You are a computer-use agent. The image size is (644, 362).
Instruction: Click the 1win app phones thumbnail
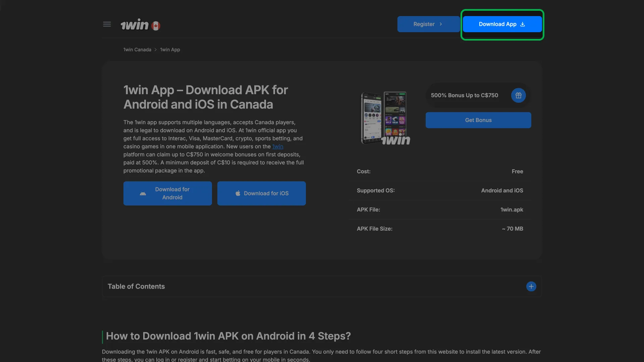tap(385, 118)
